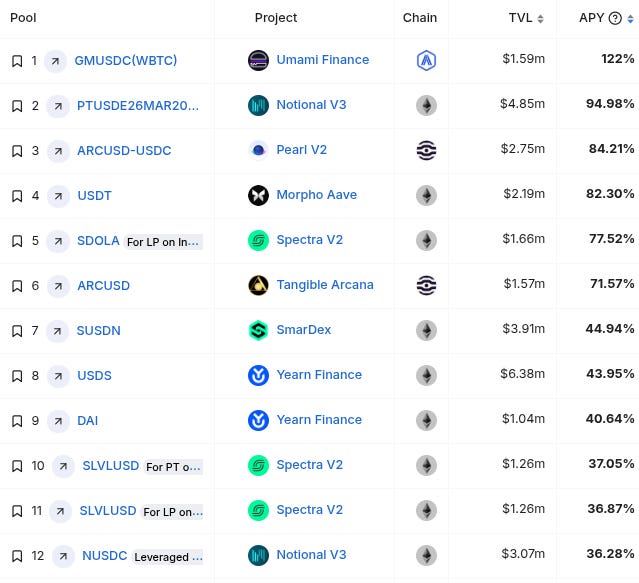Click the Pool column header
This screenshot has width=639, height=583.
point(23,18)
